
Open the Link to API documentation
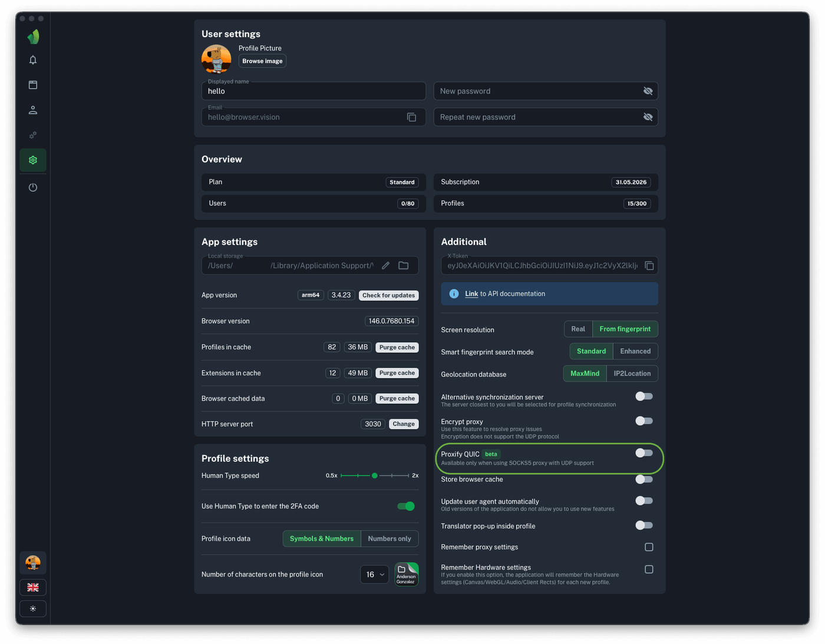click(471, 294)
